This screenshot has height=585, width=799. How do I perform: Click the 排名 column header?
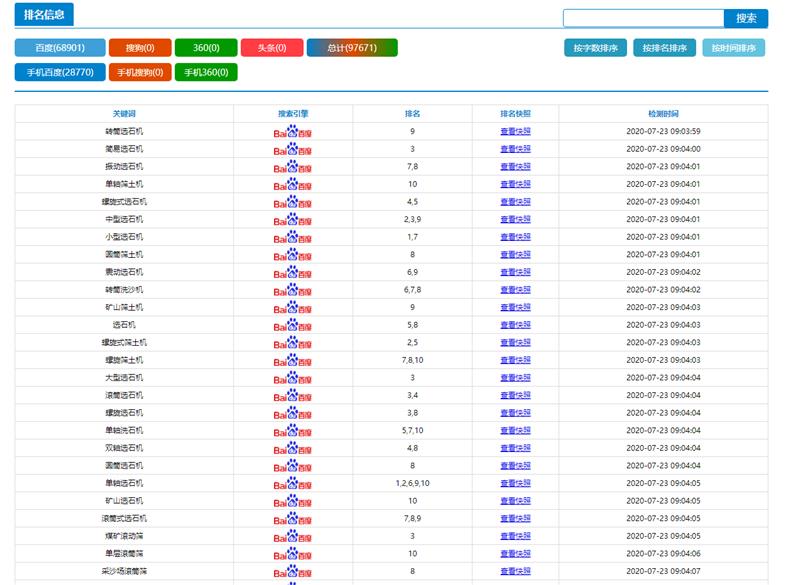pos(412,114)
